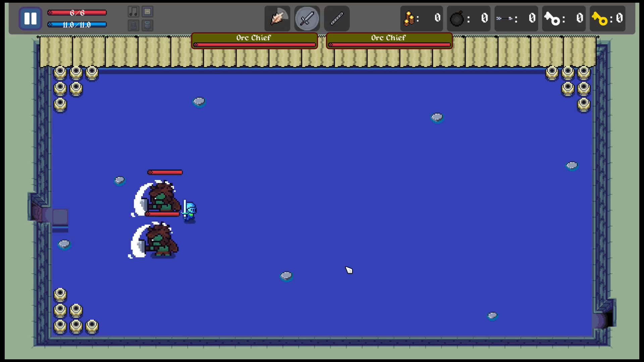
Task: Click the dimmed lantern bottle slot
Action: pyautogui.click(x=133, y=25)
